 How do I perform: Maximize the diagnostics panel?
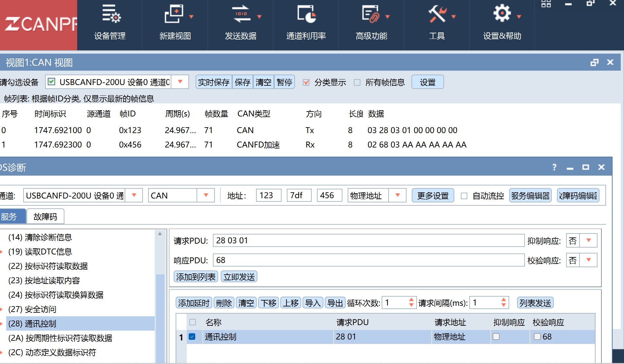[585, 167]
